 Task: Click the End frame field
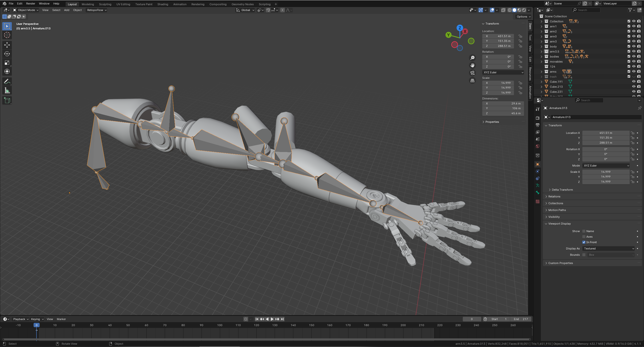[x=521, y=319]
